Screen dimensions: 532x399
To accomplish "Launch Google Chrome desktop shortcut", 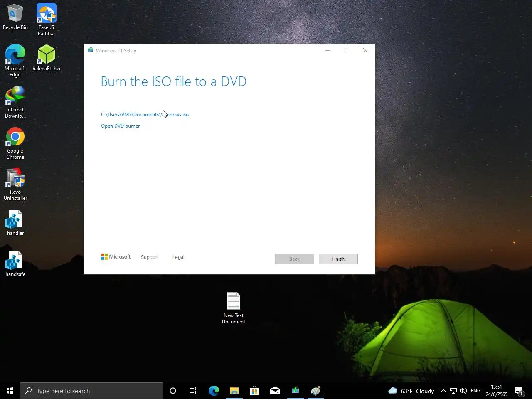I will click(x=15, y=143).
